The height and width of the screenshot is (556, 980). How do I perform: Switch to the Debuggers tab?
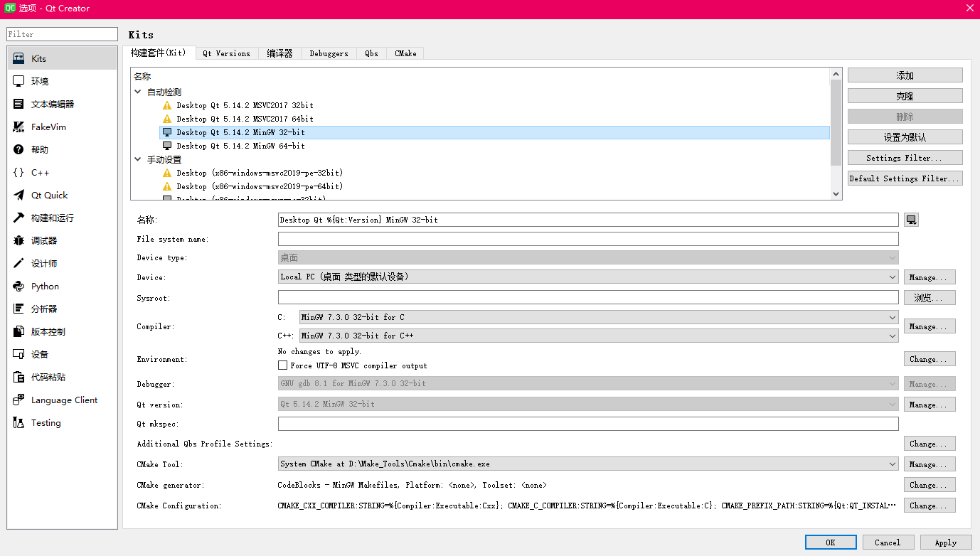pyautogui.click(x=329, y=53)
